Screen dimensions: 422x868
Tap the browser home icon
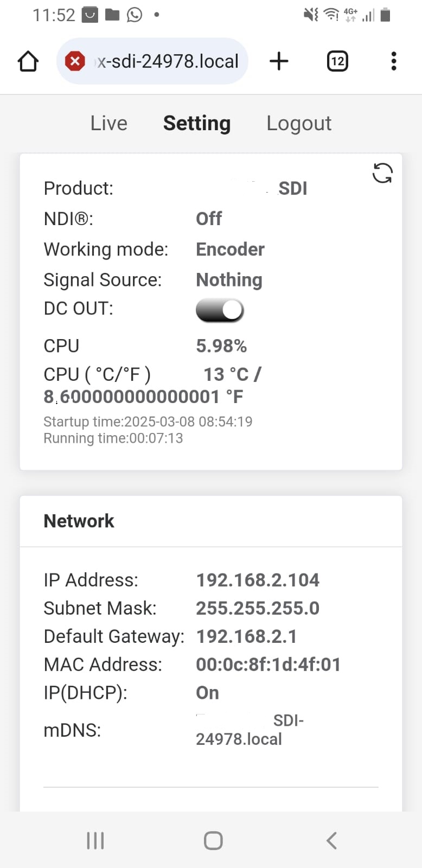click(x=28, y=61)
